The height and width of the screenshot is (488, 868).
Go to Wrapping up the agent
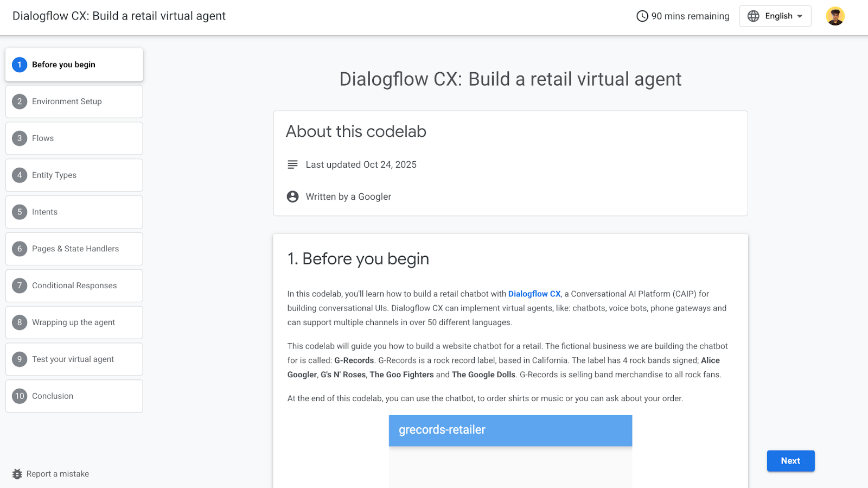click(74, 322)
